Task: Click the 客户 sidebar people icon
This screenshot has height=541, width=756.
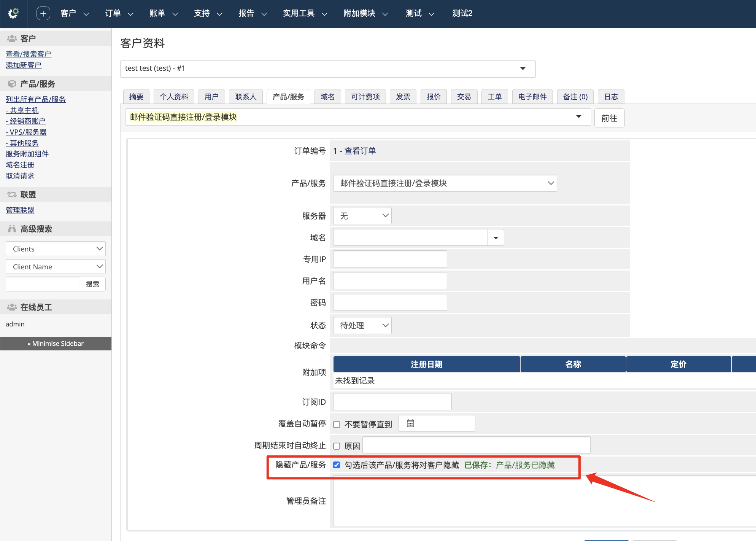Action: point(12,38)
